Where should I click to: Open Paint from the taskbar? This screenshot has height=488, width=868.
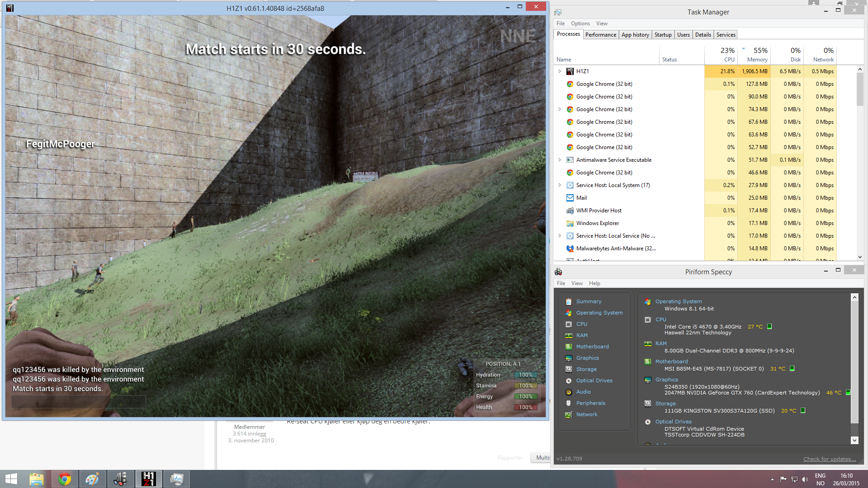93,479
